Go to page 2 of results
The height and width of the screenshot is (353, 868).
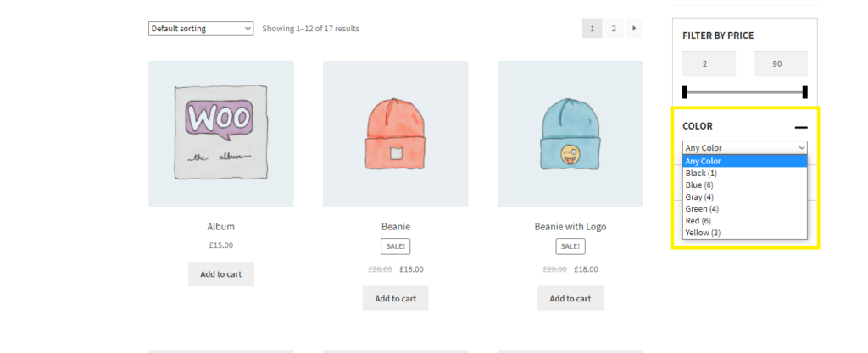coord(614,29)
